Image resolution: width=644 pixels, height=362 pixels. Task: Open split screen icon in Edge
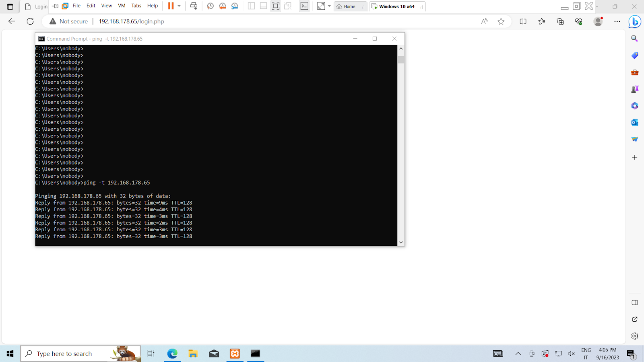click(523, 21)
